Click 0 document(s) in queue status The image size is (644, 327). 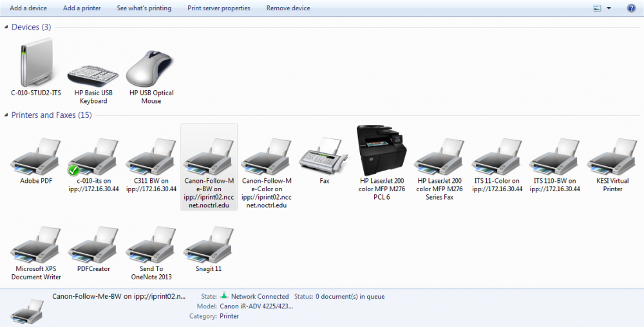[350, 296]
